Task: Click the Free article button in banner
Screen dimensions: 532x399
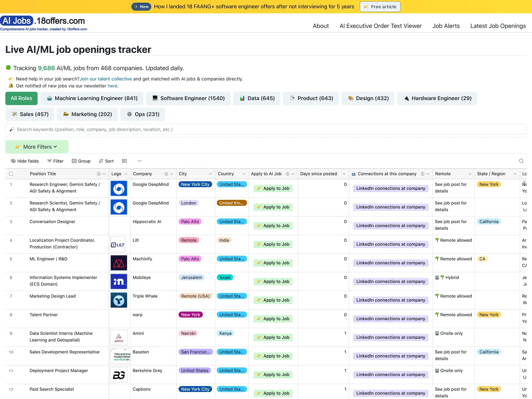Action: [380, 7]
